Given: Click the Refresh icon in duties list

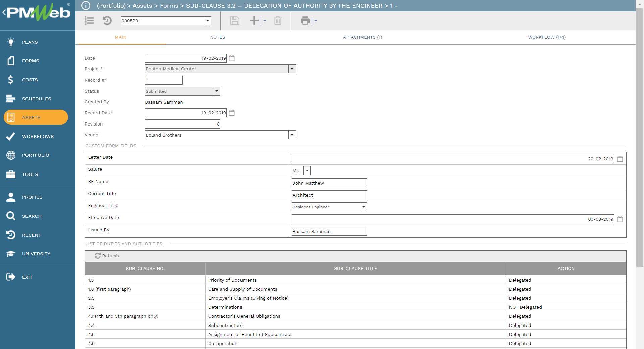Looking at the screenshot, I should (98, 256).
